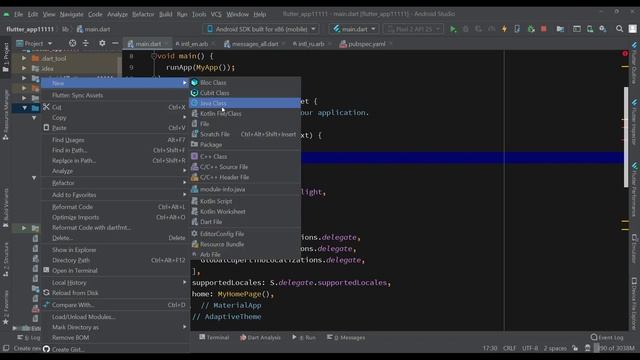Screen dimensions: 640x360
Task: Click the lib breadcrumb in navigation bar
Action: (65, 29)
